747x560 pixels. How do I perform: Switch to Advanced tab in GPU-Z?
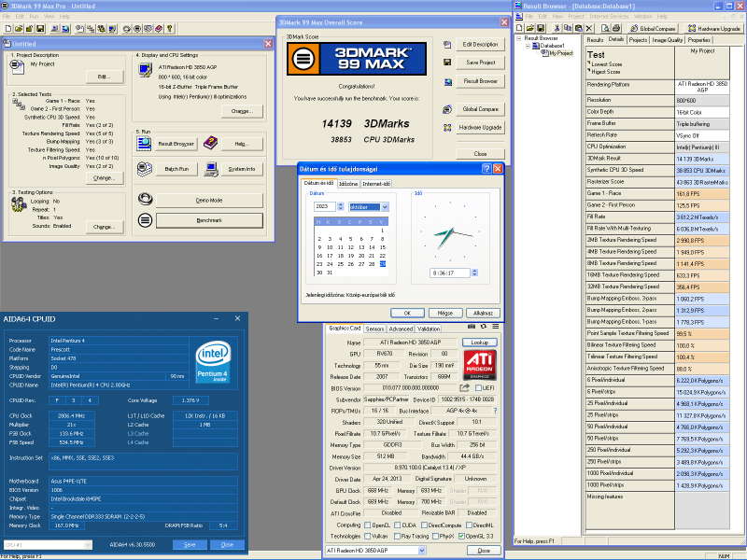(401, 329)
